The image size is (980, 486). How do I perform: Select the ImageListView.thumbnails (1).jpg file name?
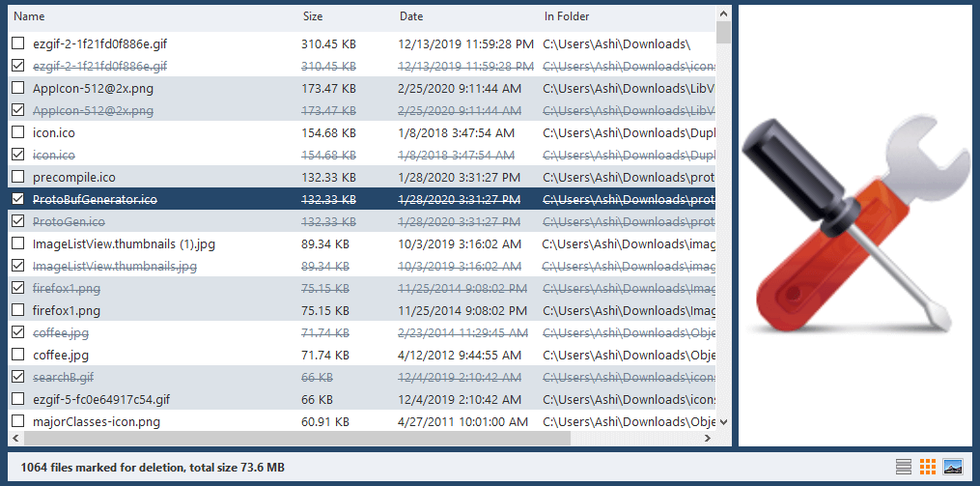click(124, 243)
